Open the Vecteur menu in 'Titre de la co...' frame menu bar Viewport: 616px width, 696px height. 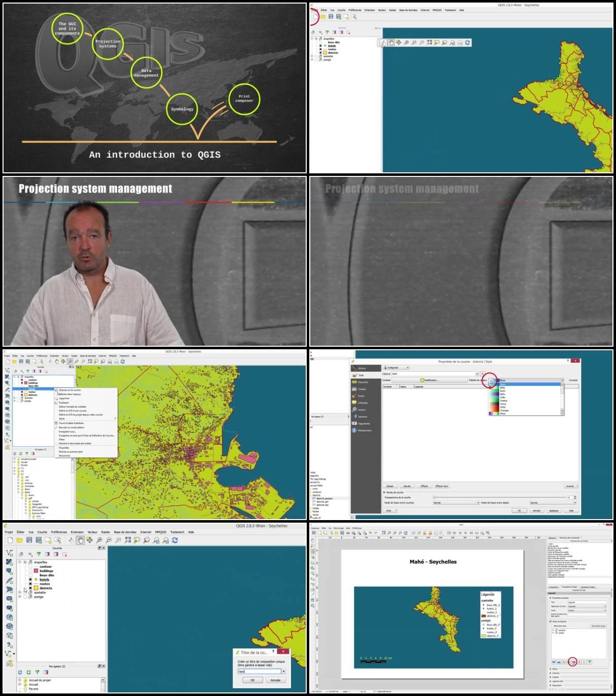tap(92, 532)
